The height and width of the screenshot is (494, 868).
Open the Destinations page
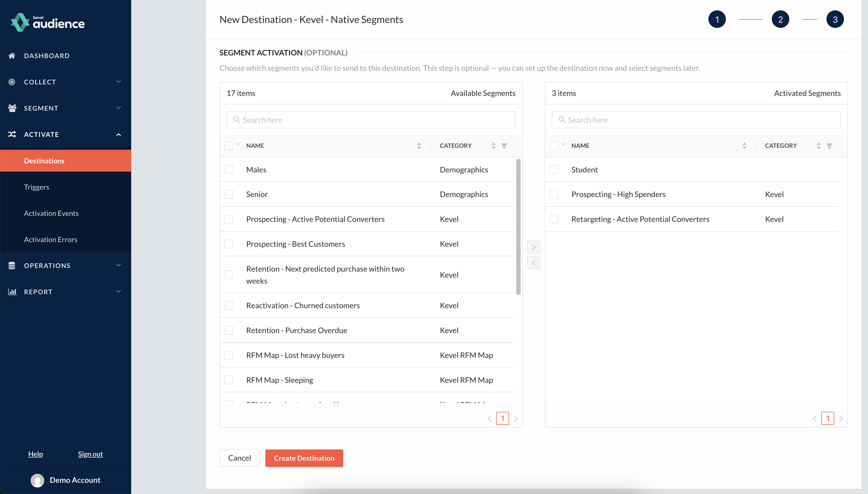click(66, 161)
